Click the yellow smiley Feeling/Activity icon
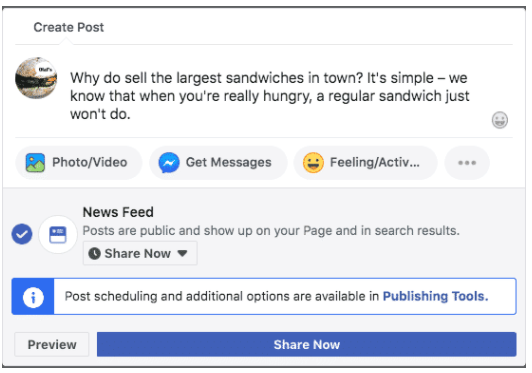 tap(313, 163)
